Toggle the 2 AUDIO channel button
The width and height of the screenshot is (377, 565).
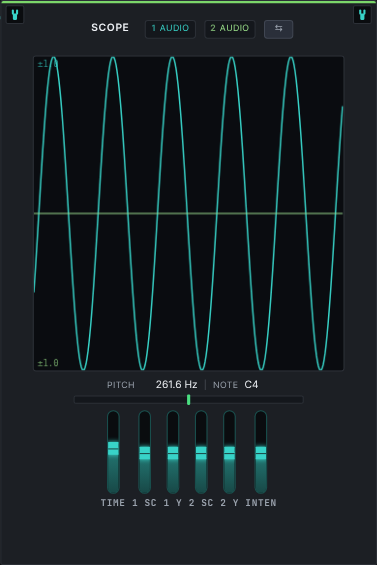tap(230, 29)
